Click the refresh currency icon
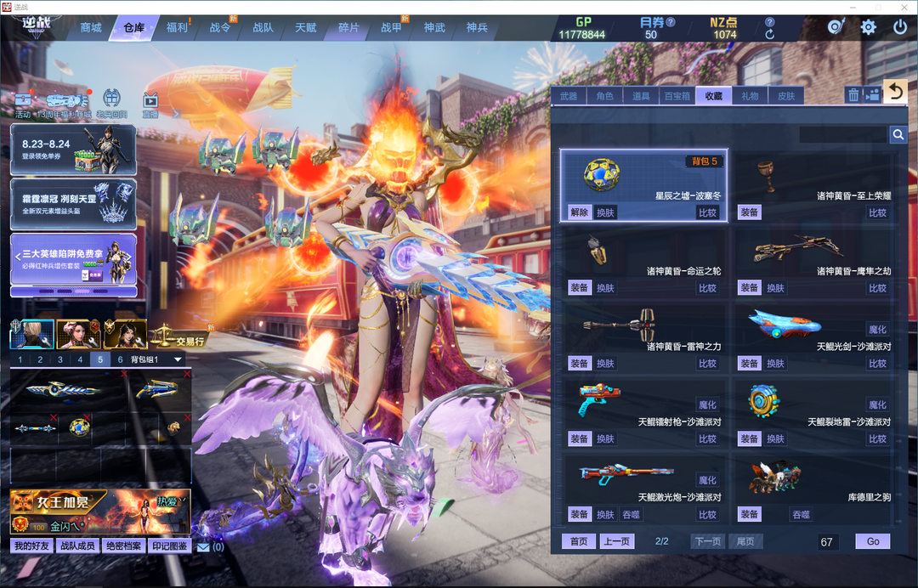Viewport: 918px width, 588px height. [770, 35]
